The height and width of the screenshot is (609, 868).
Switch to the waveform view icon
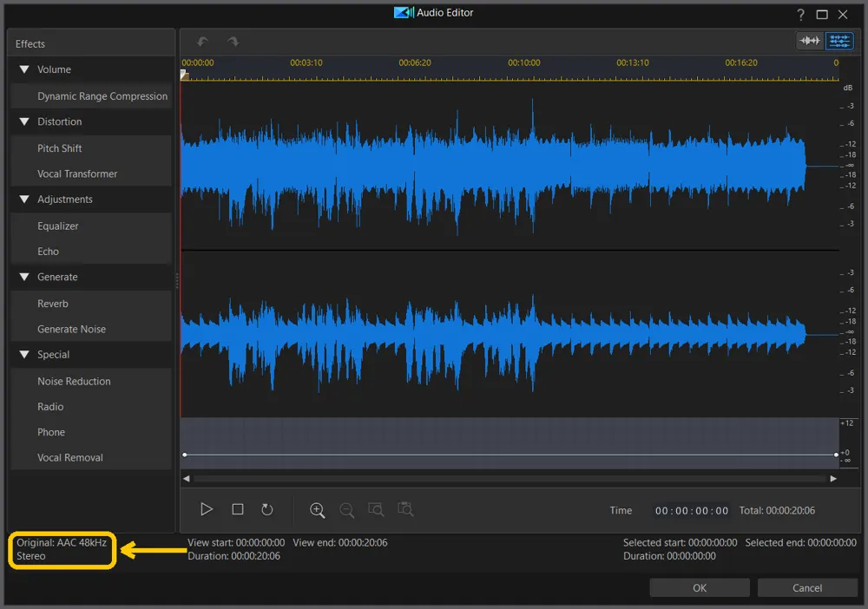pyautogui.click(x=810, y=41)
